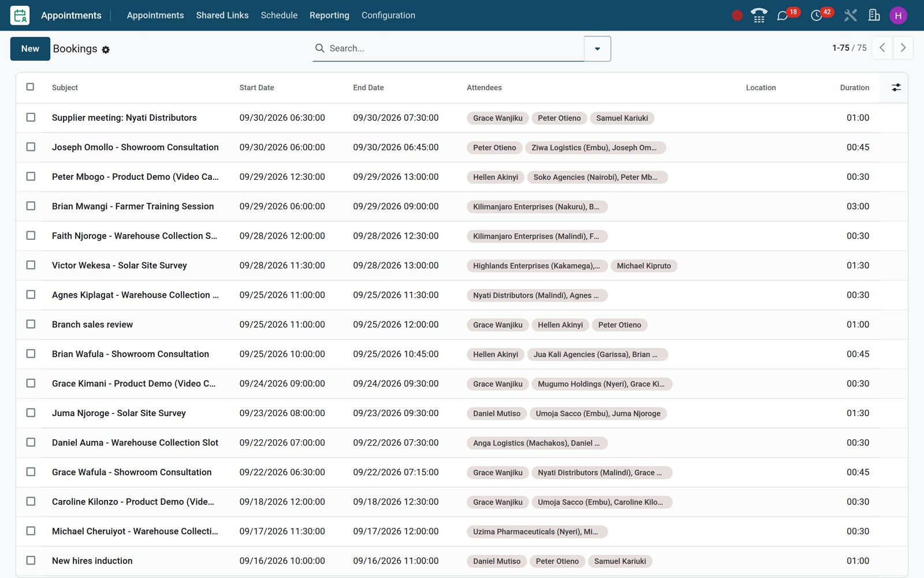924x578 pixels.
Task: Select the Branch sales review checkbox
Action: click(31, 324)
